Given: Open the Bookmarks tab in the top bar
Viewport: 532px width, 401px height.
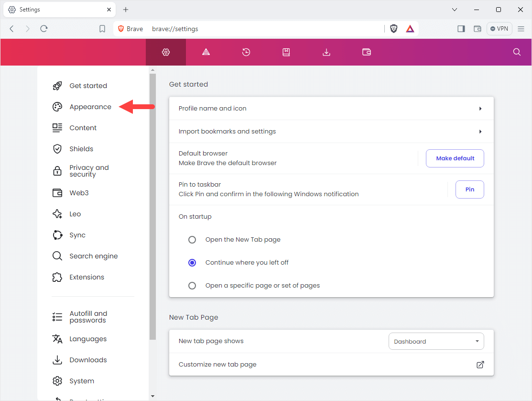Looking at the screenshot, I should 286,52.
